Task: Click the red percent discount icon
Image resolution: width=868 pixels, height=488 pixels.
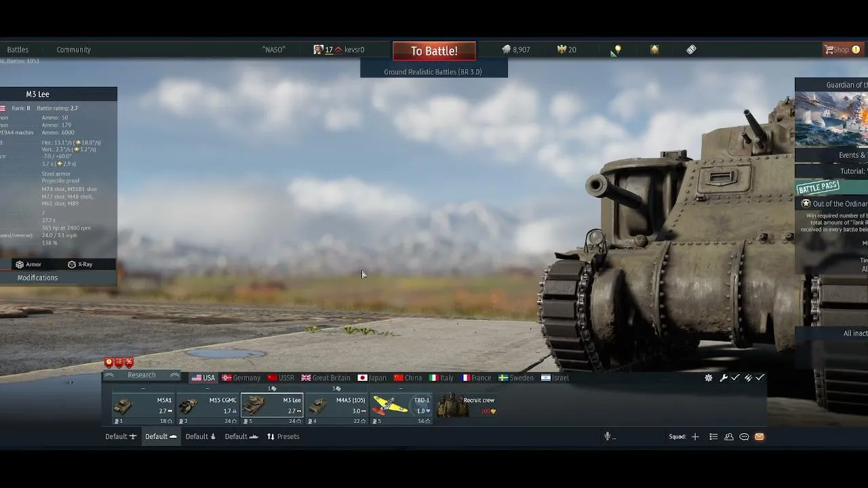Action: [x=129, y=363]
